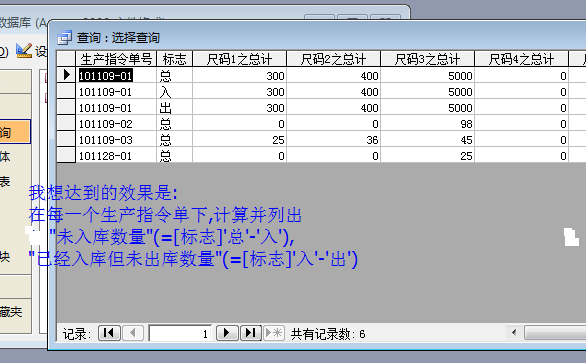Click the horizontal scrollbar left arrow
Image resolution: width=586 pixels, height=363 pixels.
515,332
